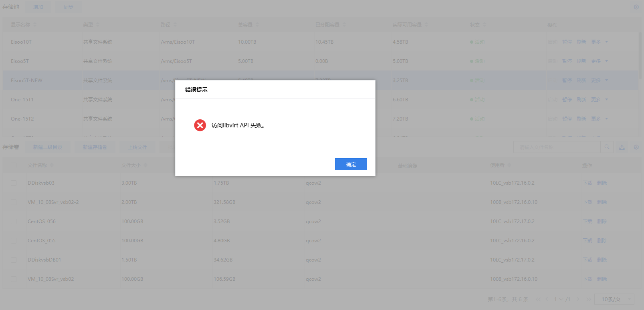
Task: Click the file name search magnifier icon
Action: [x=607, y=147]
